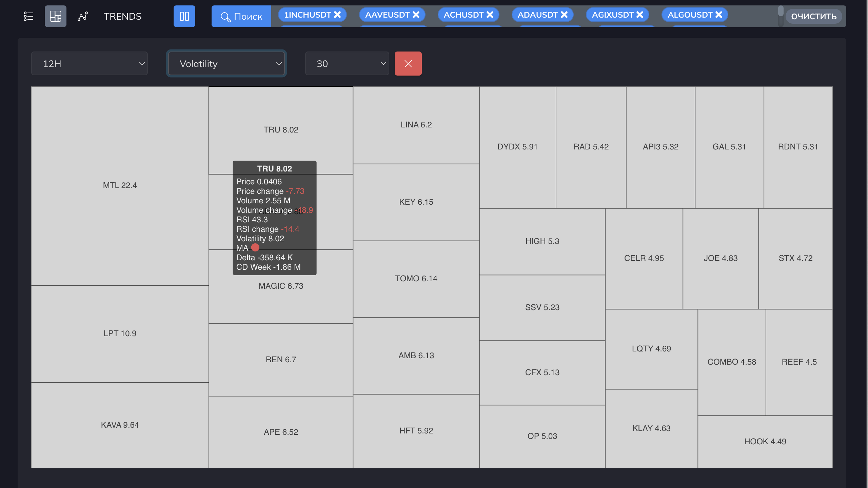
Task: Remove the ACHUSDT chip
Action: [x=490, y=15]
